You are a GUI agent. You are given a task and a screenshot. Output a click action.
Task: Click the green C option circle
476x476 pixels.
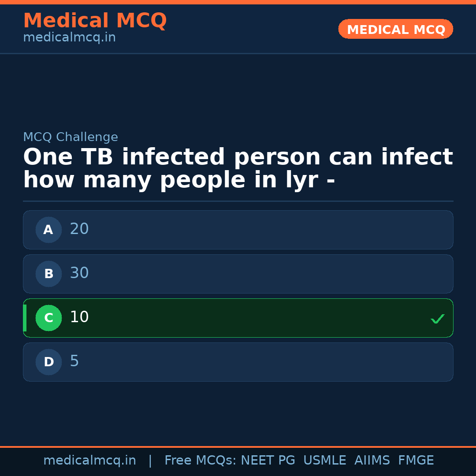(x=48, y=318)
